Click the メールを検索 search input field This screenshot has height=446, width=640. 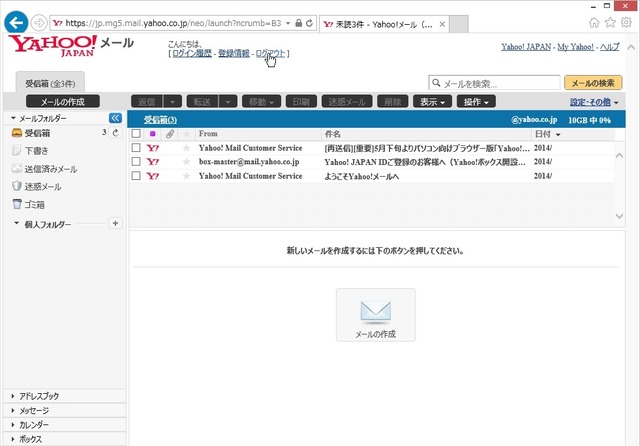[x=494, y=83]
